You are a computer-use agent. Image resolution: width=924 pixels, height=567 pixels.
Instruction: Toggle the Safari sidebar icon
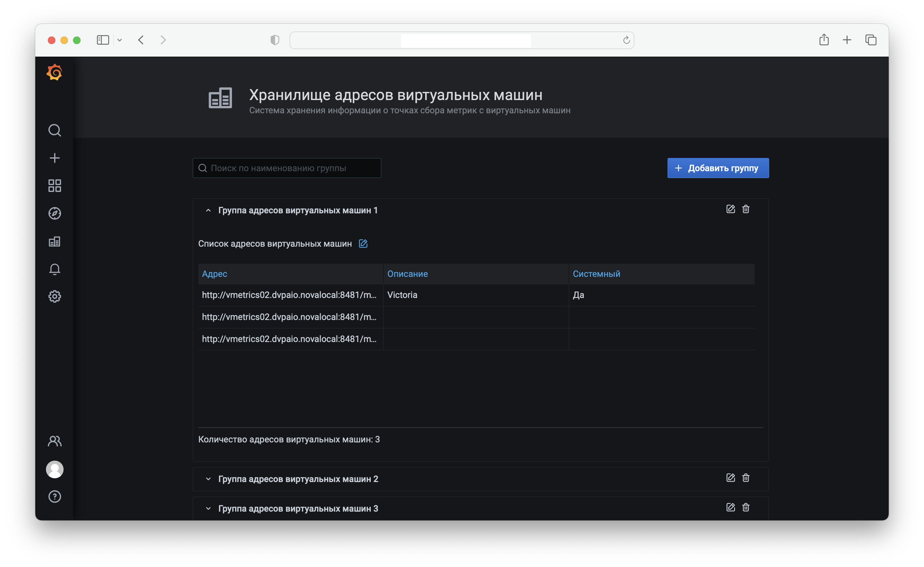coord(103,40)
